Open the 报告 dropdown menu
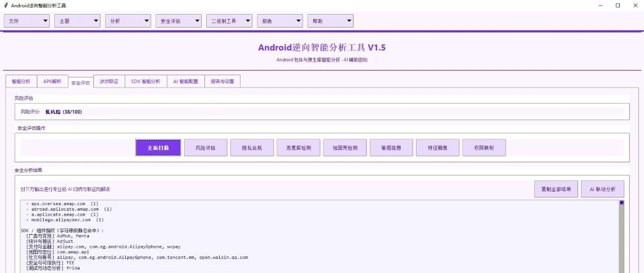The width and height of the screenshot is (644, 273). 280,21
